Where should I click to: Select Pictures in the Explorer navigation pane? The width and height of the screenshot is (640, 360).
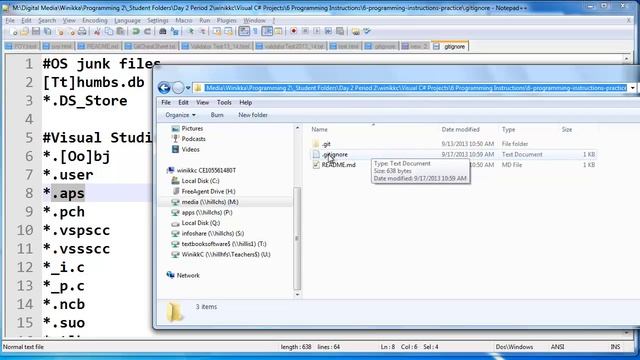(x=192, y=129)
